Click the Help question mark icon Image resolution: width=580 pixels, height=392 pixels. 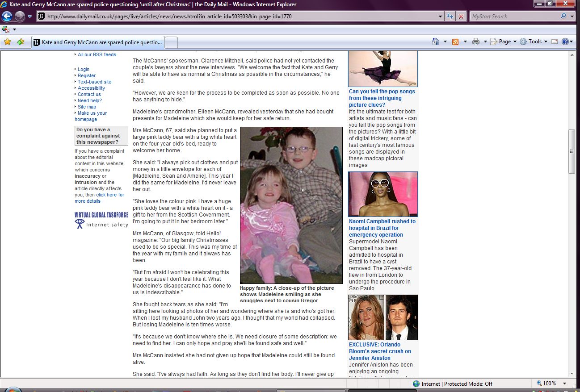pos(565,42)
